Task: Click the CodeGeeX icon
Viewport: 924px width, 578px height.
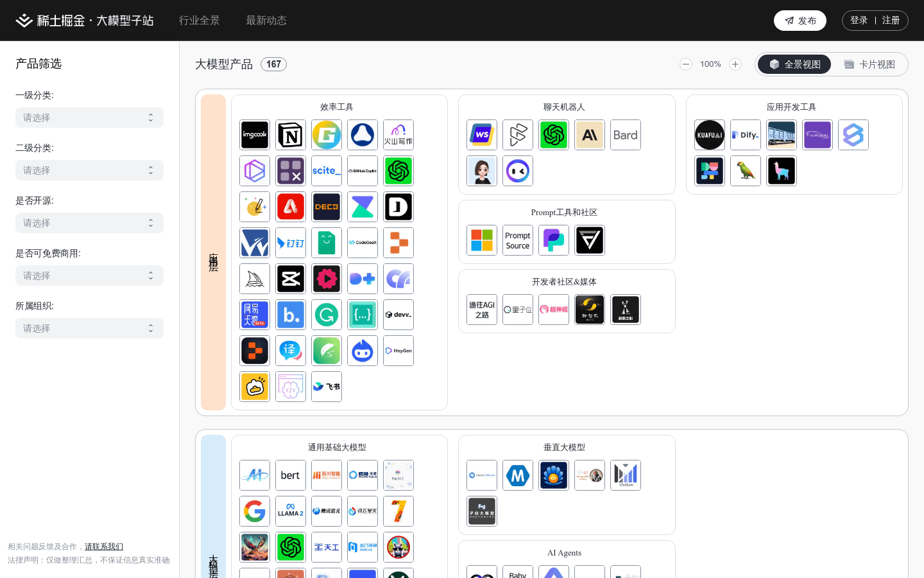Action: (363, 243)
